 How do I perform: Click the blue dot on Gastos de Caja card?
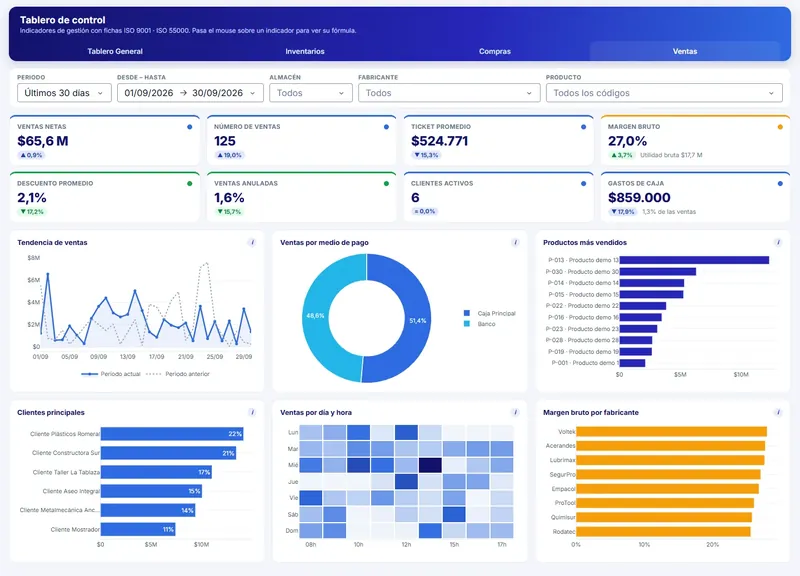780,184
